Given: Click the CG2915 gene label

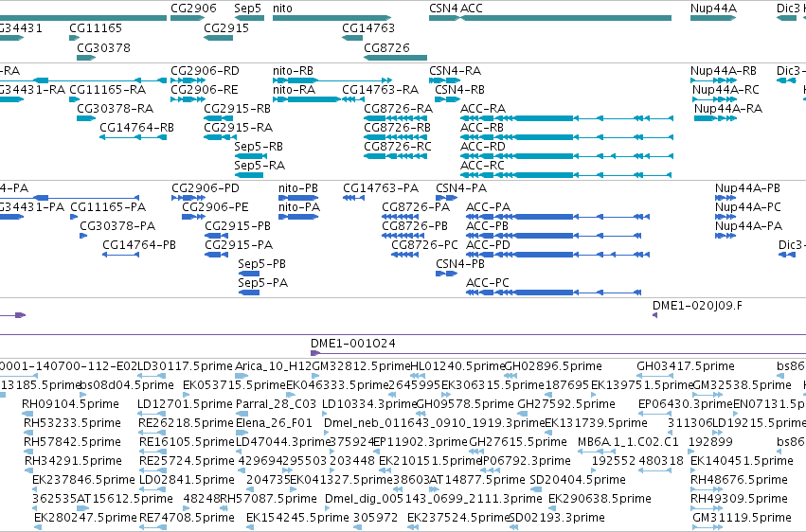Looking at the screenshot, I should (226, 27).
